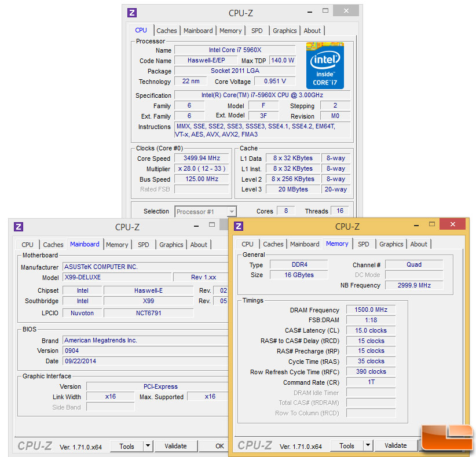
Task: Click BIOS version field 0904
Action: (x=146, y=351)
